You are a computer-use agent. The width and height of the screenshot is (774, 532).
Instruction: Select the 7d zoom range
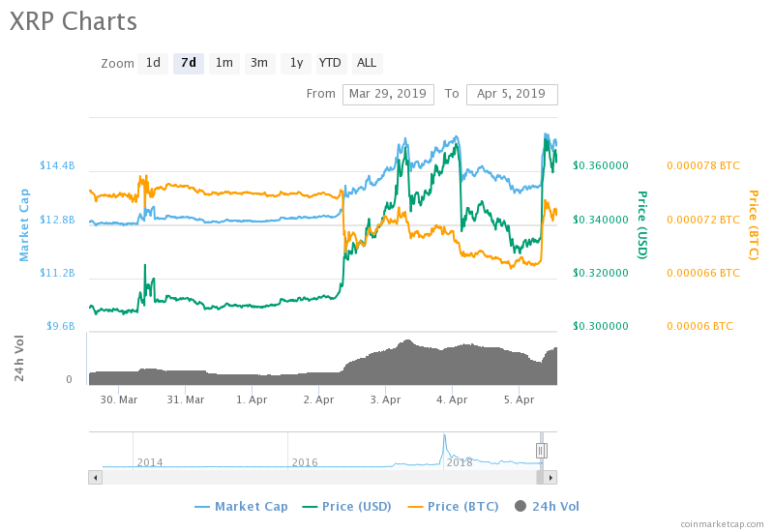[x=189, y=63]
